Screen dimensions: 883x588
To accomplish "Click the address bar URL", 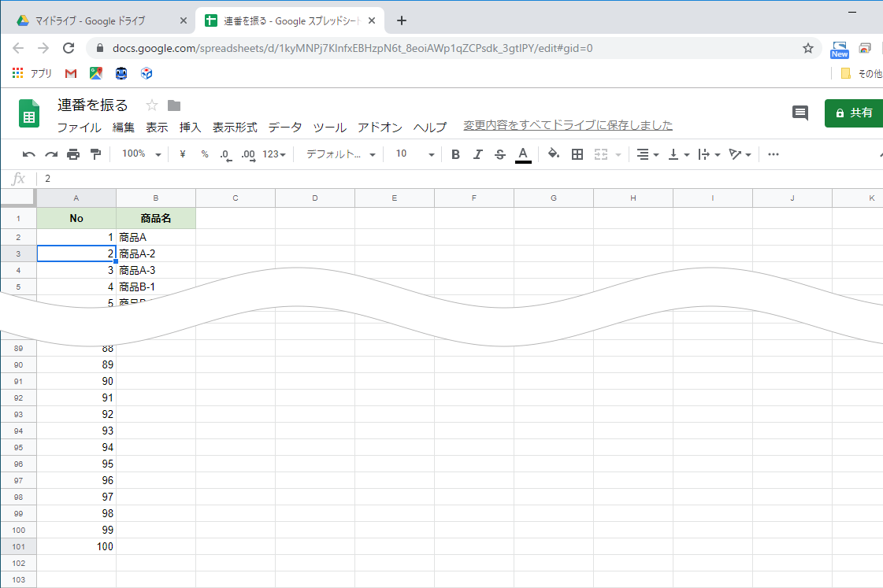I will 353,48.
